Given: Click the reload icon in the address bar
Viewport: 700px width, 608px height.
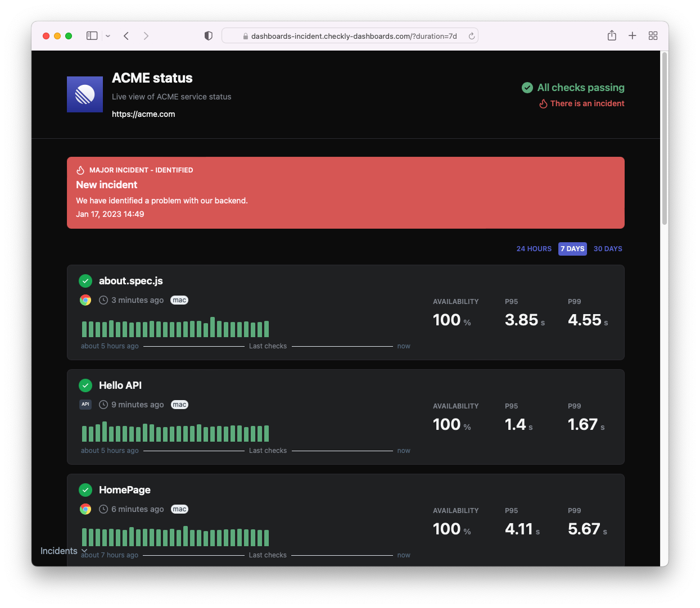Looking at the screenshot, I should tap(471, 35).
